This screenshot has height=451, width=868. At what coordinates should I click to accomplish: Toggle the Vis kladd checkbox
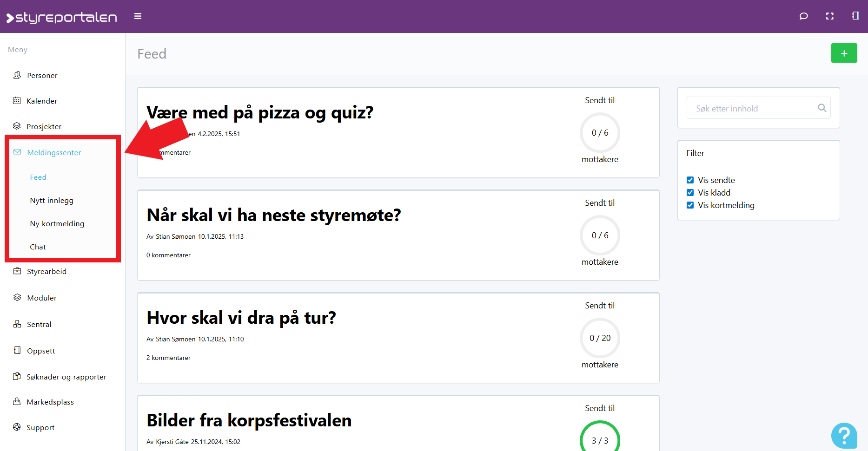(690, 193)
